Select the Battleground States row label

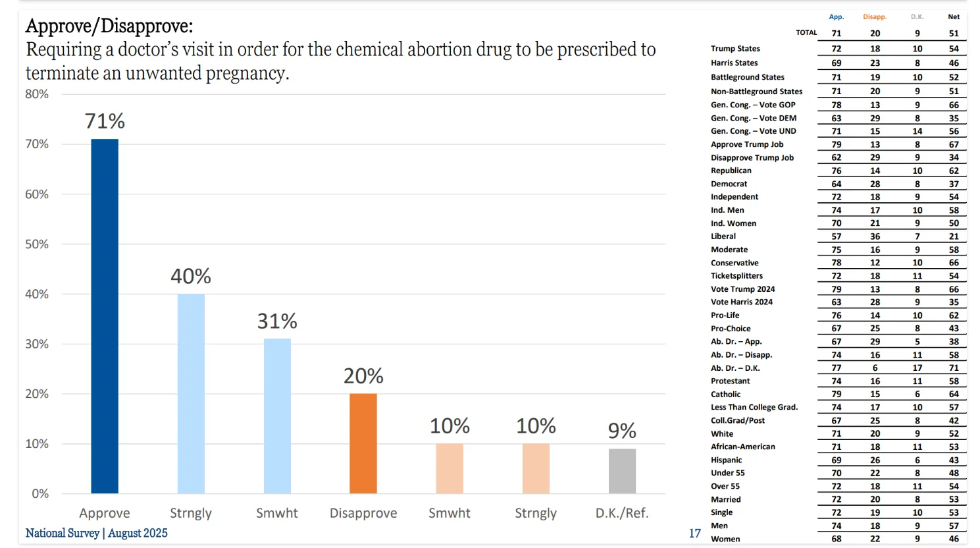pos(748,77)
